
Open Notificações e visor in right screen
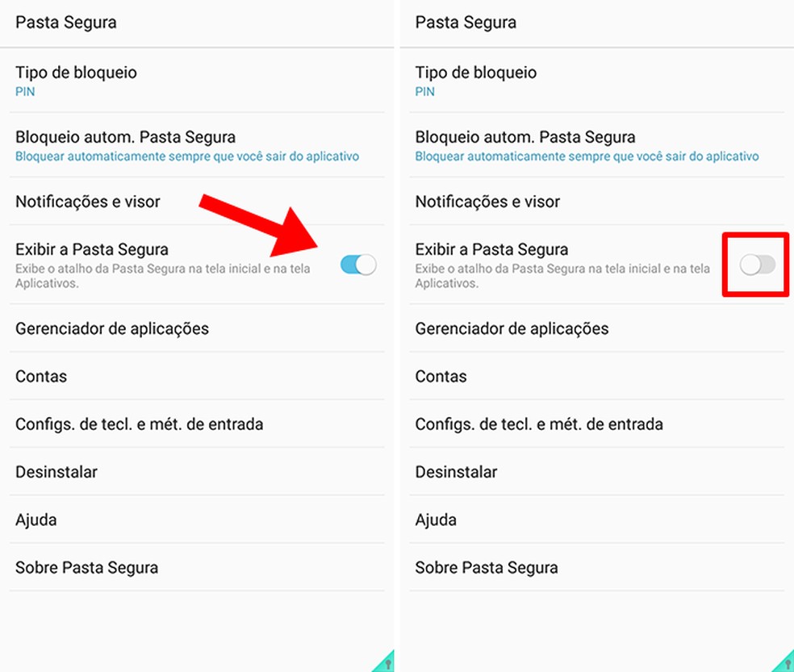point(596,202)
